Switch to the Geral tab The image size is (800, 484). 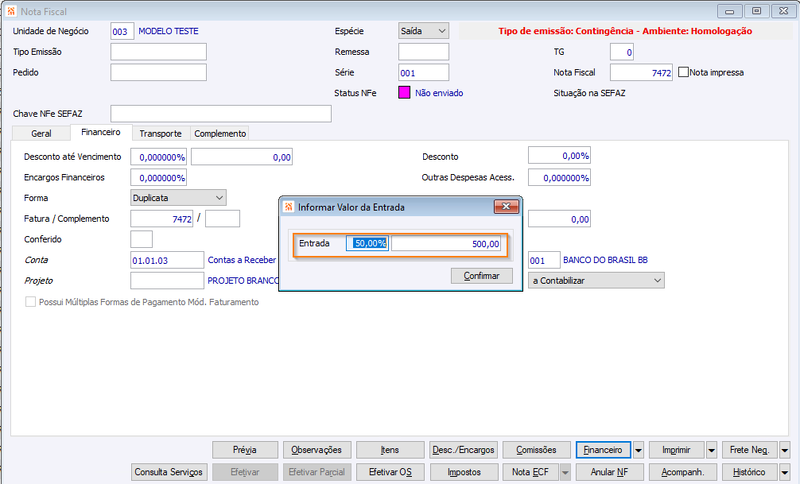(x=41, y=134)
